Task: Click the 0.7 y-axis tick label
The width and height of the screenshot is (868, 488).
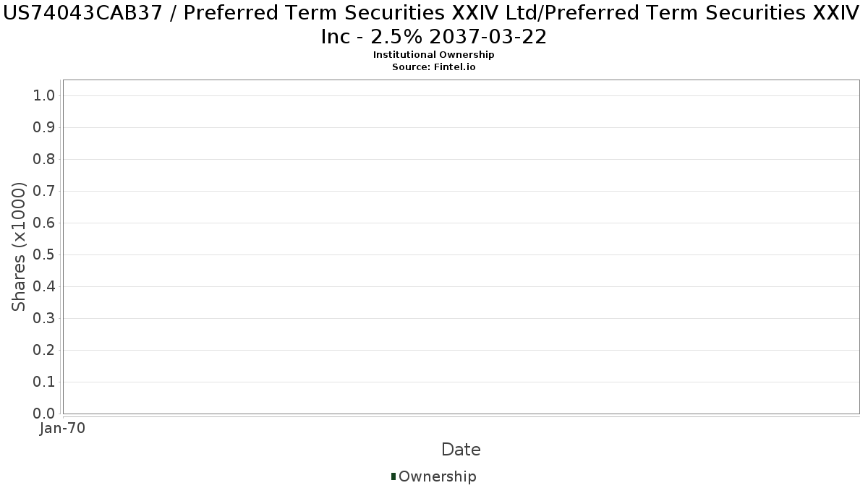Action: click(x=45, y=192)
